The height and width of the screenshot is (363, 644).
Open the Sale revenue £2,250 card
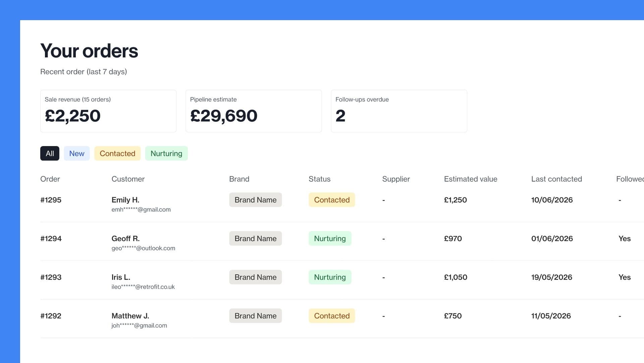tap(108, 111)
